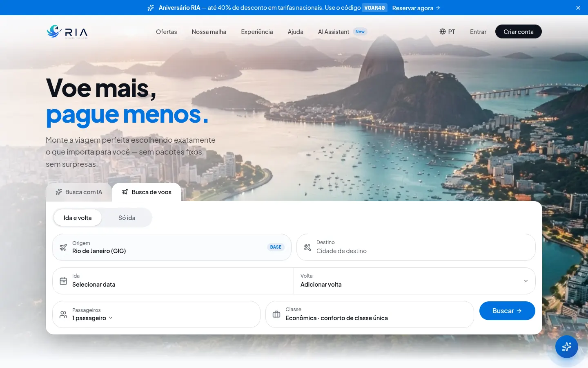Close the anniversary promo banner
Image resolution: width=588 pixels, height=368 pixels.
click(578, 8)
